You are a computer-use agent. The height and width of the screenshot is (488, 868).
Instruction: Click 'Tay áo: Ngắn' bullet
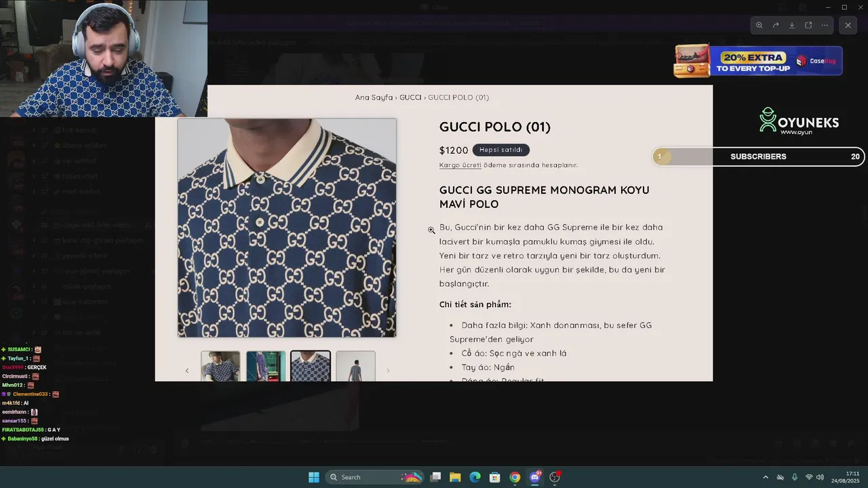click(x=488, y=367)
